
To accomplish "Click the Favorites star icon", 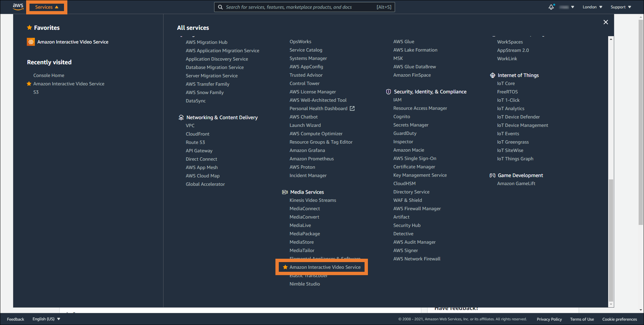I will click(29, 27).
